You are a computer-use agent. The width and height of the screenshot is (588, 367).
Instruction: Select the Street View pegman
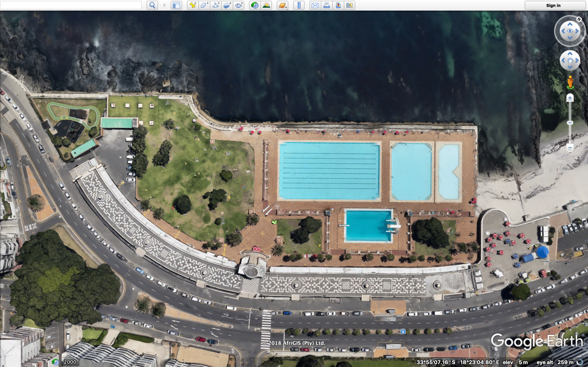[570, 83]
